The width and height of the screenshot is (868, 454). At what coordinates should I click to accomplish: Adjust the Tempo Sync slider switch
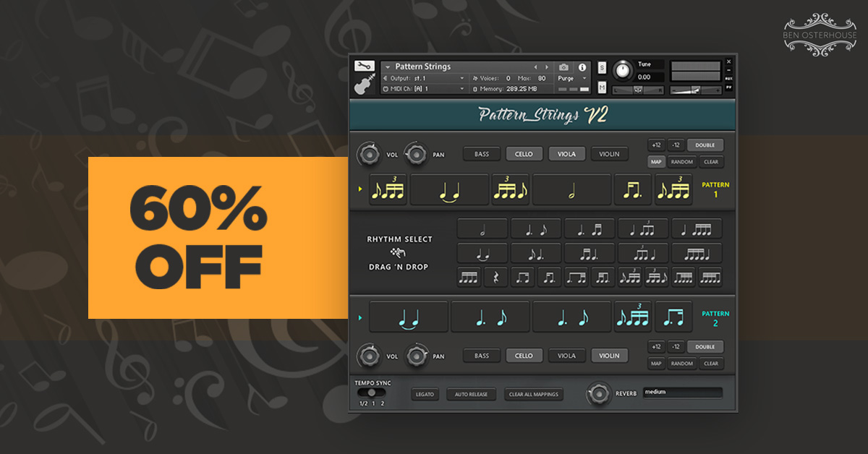(x=371, y=393)
